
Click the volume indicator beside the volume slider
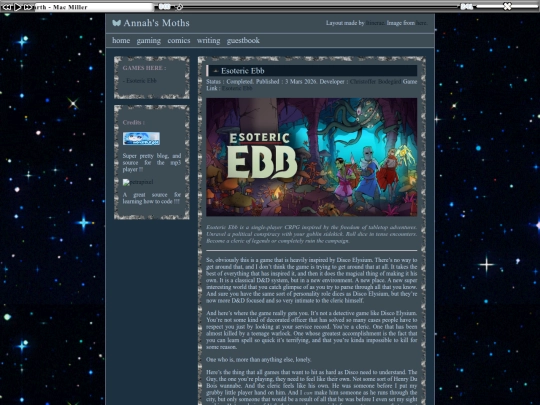pyautogui.click(x=467, y=7)
